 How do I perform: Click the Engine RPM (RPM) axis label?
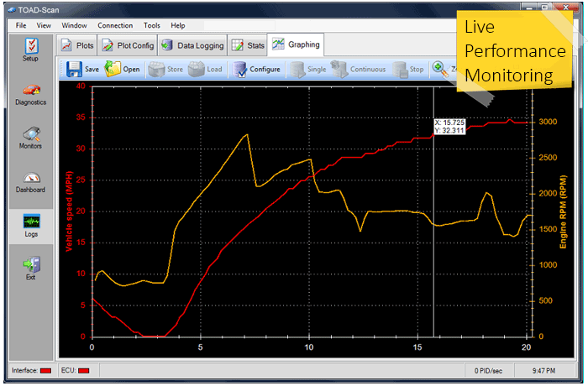coord(563,211)
